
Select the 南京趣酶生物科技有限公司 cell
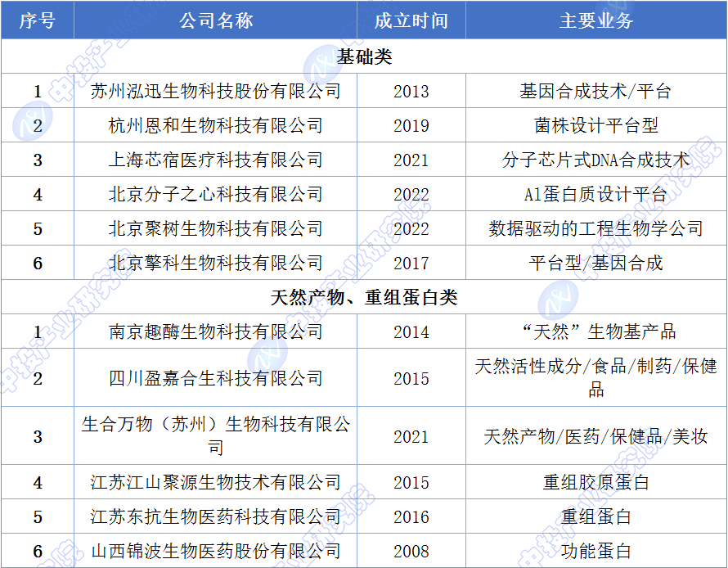pos(216,331)
